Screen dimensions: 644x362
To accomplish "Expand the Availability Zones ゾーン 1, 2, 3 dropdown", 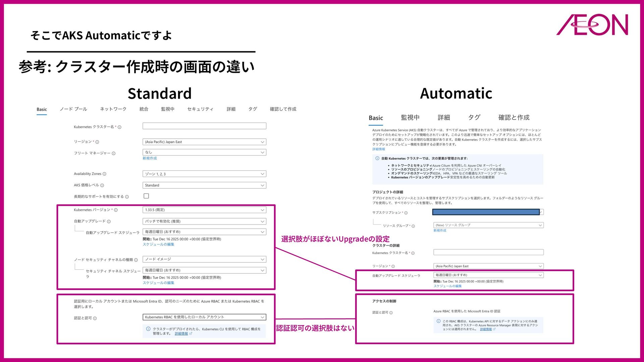I will [204, 174].
